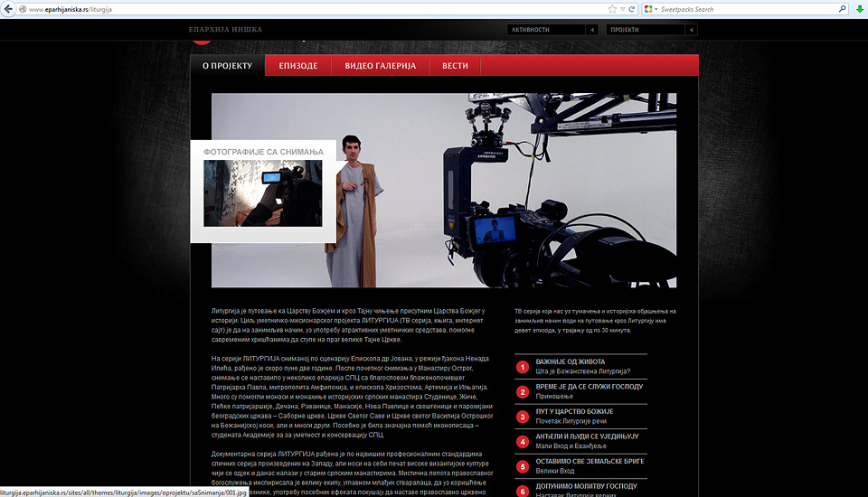Click the red number 5 episode badge
The height and width of the screenshot is (497, 868).
(523, 466)
